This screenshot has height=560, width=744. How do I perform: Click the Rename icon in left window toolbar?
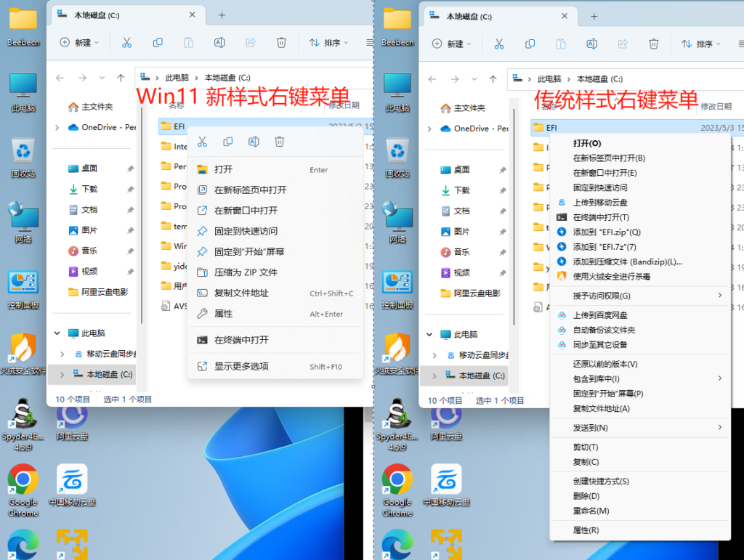point(219,43)
